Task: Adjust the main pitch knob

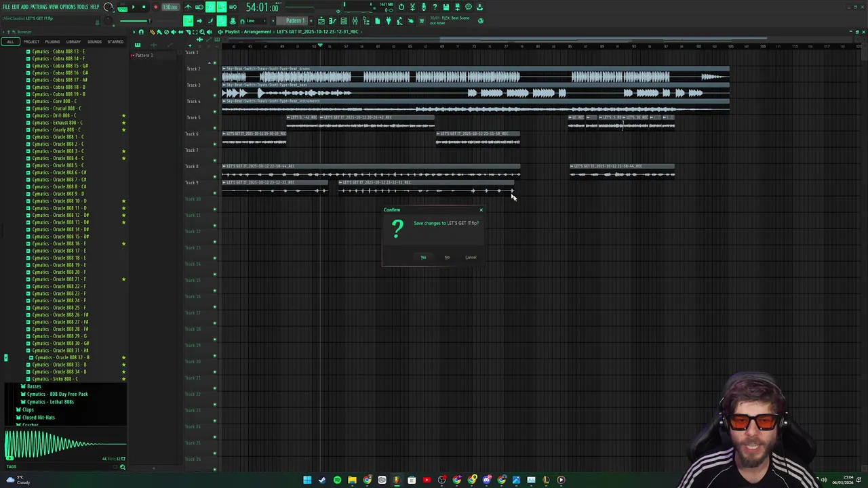Action: pyautogui.click(x=108, y=21)
